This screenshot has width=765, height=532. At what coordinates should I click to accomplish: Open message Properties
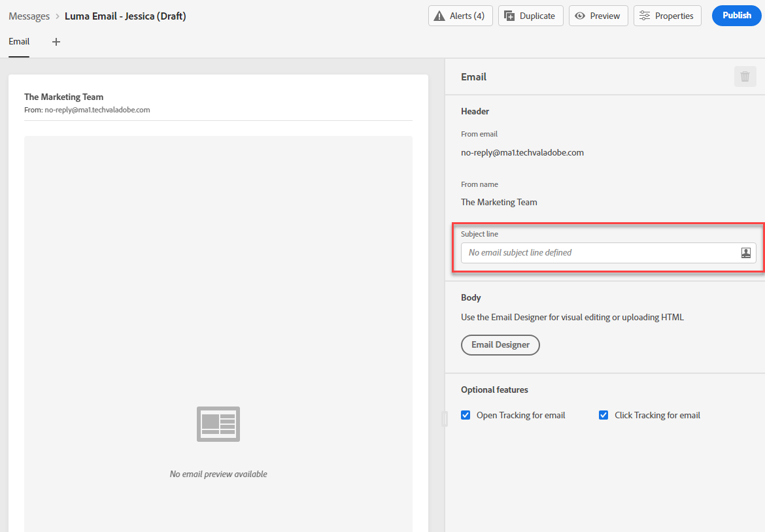pos(668,16)
